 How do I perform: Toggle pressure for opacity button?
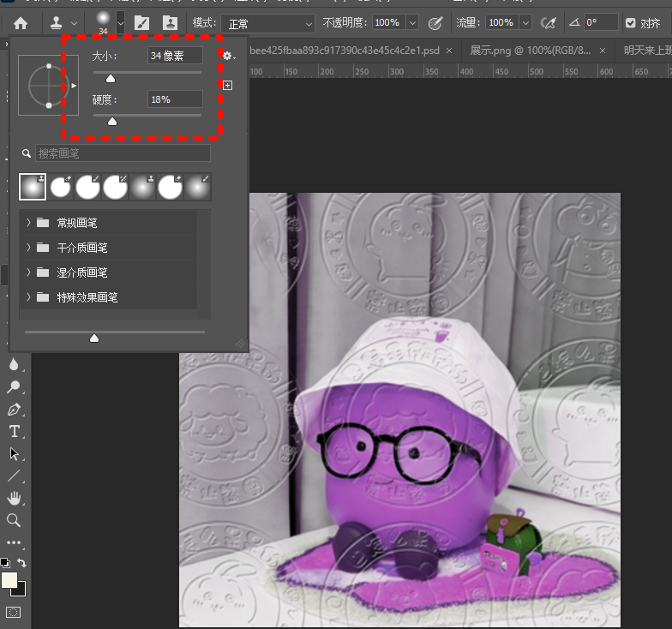pos(435,23)
